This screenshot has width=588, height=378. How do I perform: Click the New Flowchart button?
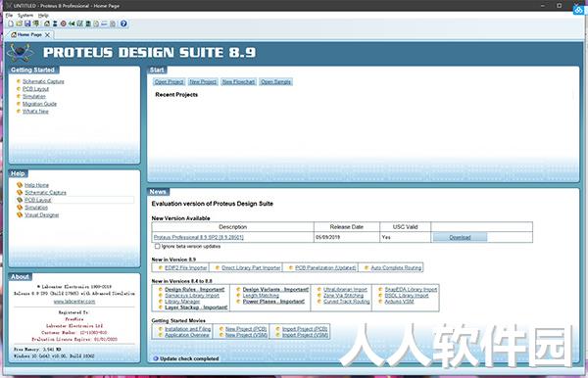(x=238, y=81)
